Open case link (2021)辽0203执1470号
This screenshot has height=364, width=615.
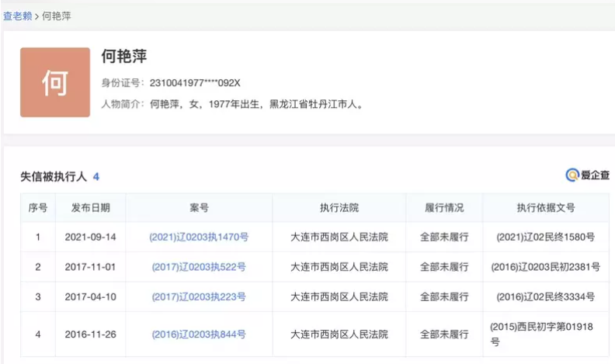coord(199,237)
